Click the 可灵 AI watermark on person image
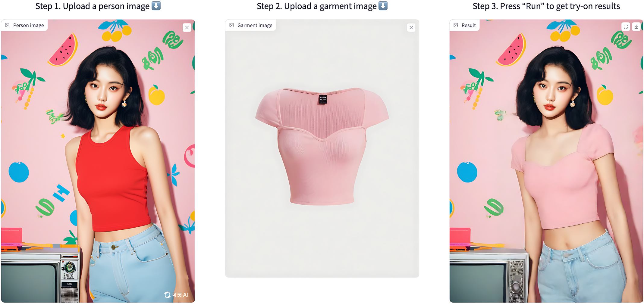This screenshot has width=644, height=308. pyautogui.click(x=177, y=295)
